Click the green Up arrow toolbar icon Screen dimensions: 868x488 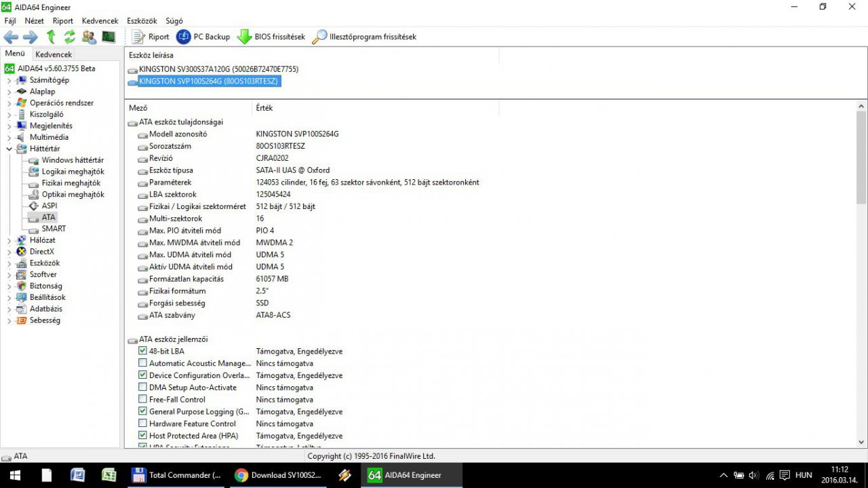coord(51,37)
